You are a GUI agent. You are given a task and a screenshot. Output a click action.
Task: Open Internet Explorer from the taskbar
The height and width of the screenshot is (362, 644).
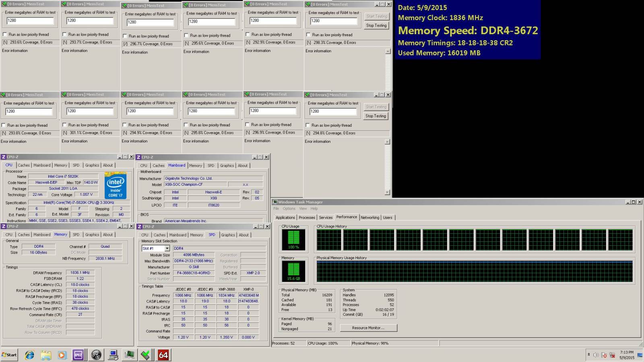[x=30, y=355]
